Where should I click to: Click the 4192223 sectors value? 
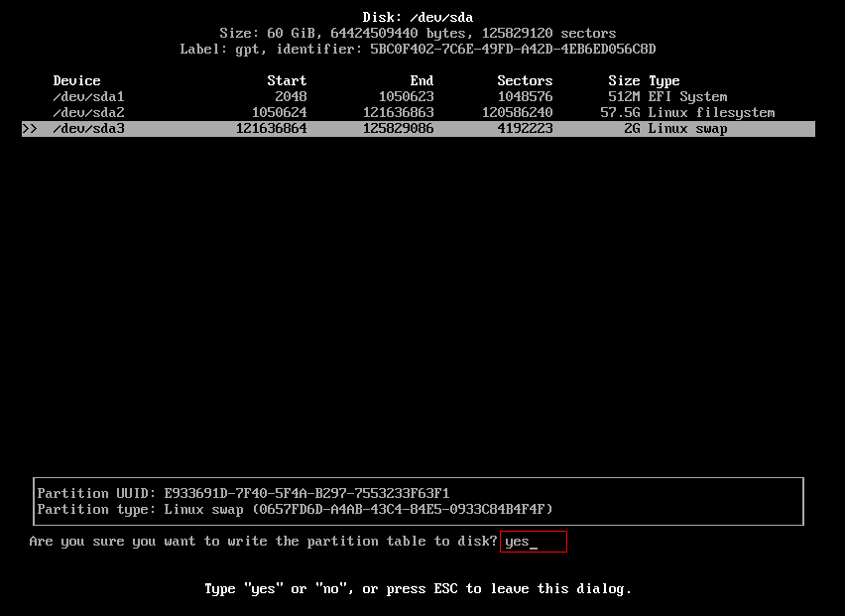(525, 129)
